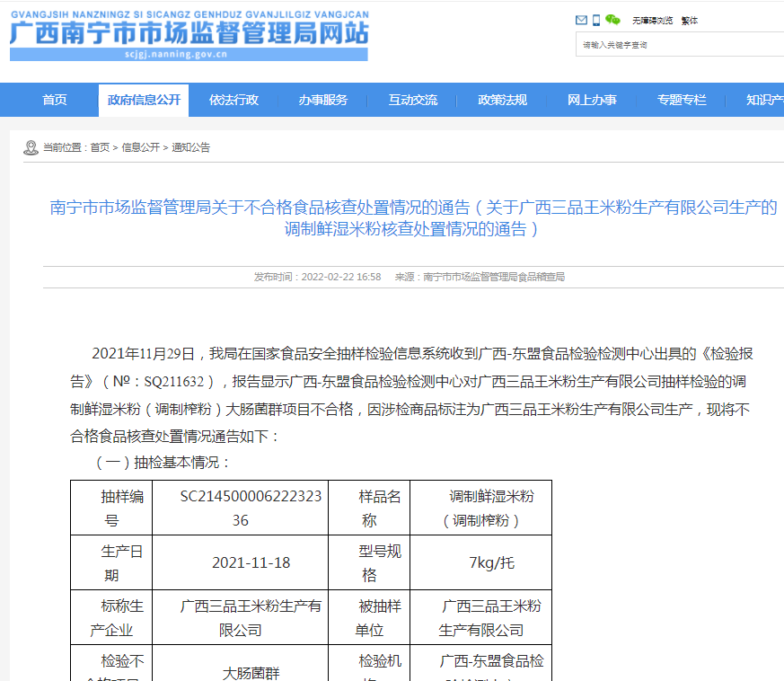The width and height of the screenshot is (784, 681).
Task: Click 抽样编号 label cell
Action: 111,508
